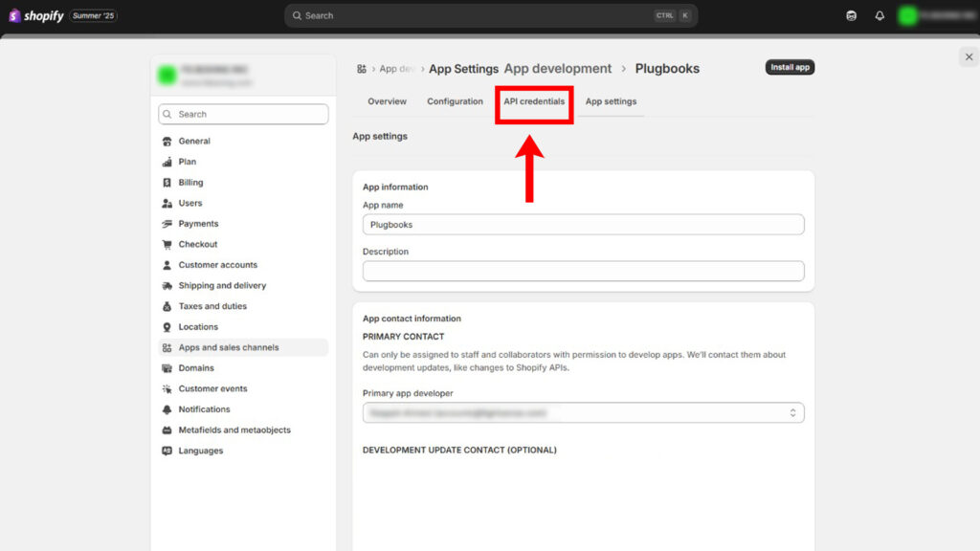
Task: Click the Install app button
Action: click(790, 68)
